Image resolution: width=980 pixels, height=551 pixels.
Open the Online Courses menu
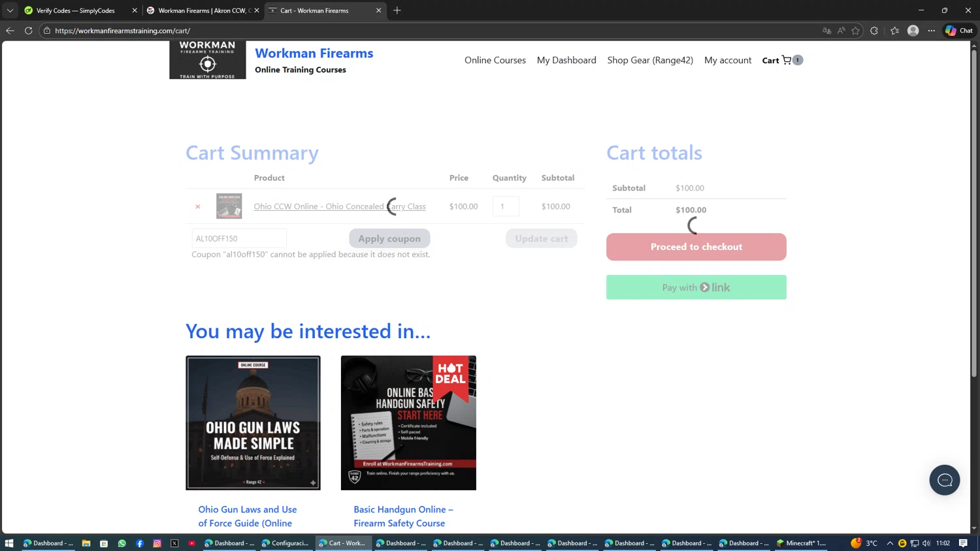tap(495, 60)
